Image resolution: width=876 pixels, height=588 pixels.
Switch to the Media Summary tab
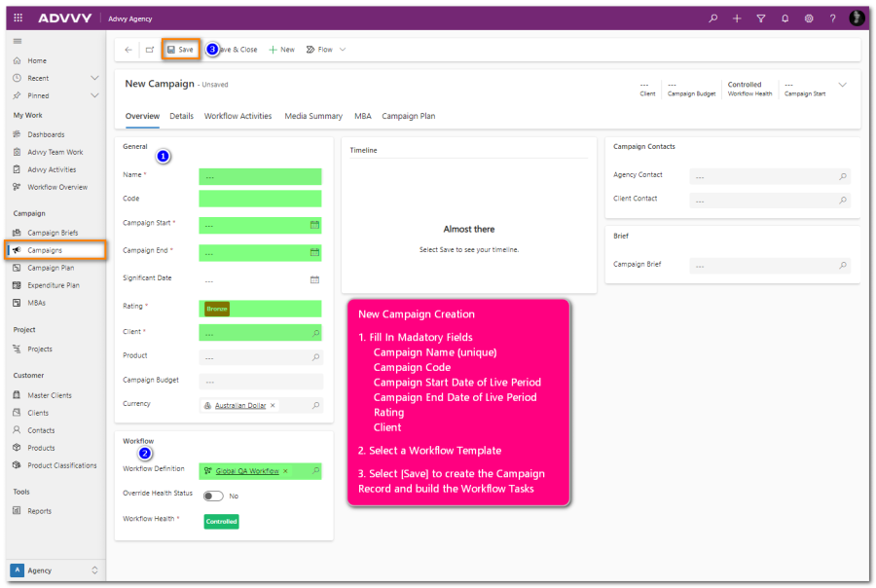pos(312,116)
